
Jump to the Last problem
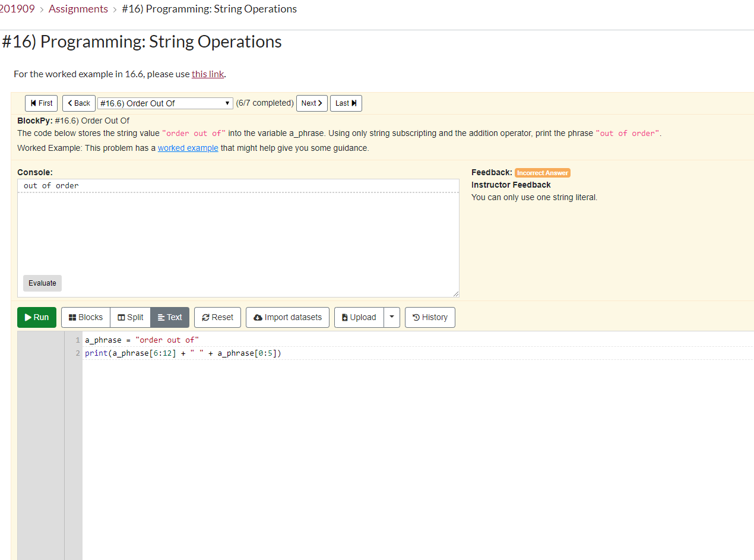point(346,103)
